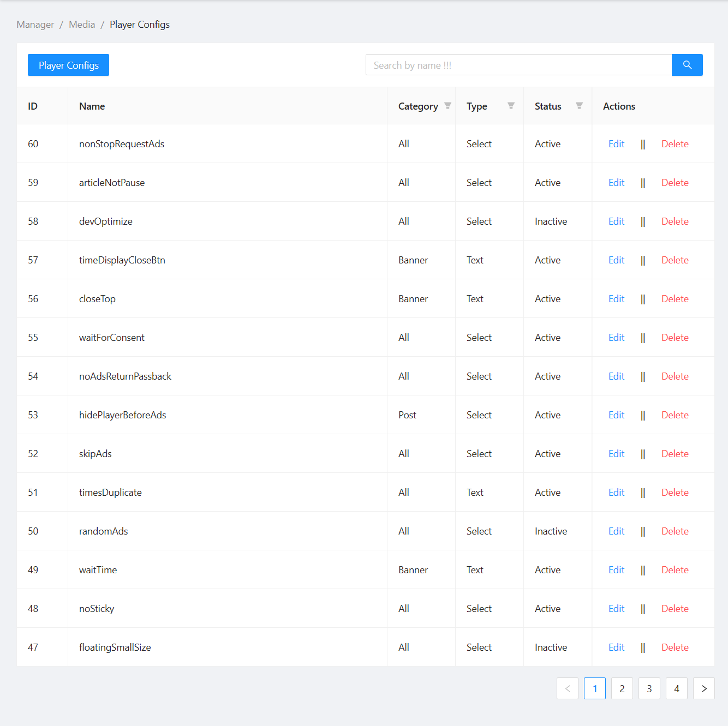Viewport: 728px width, 726px height.
Task: Select the nonStopRequestAds name cell
Action: pyautogui.click(x=228, y=144)
